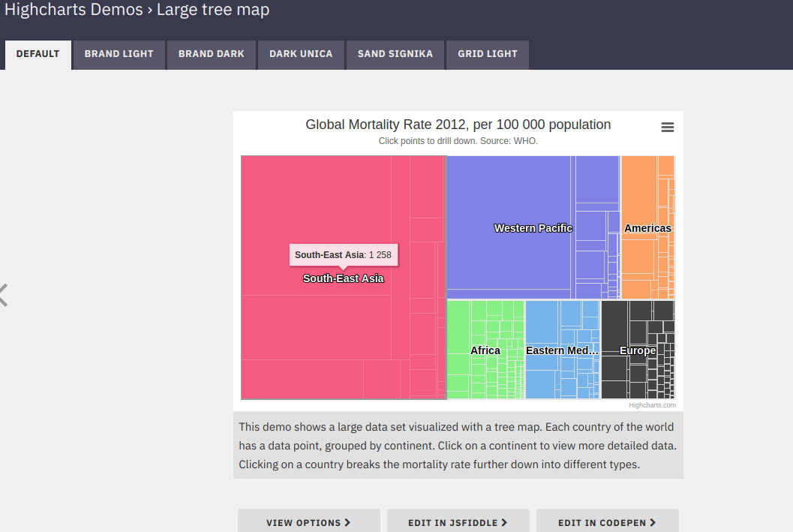The width and height of the screenshot is (793, 532).
Task: Open the demo in CodePen
Action: tap(607, 521)
